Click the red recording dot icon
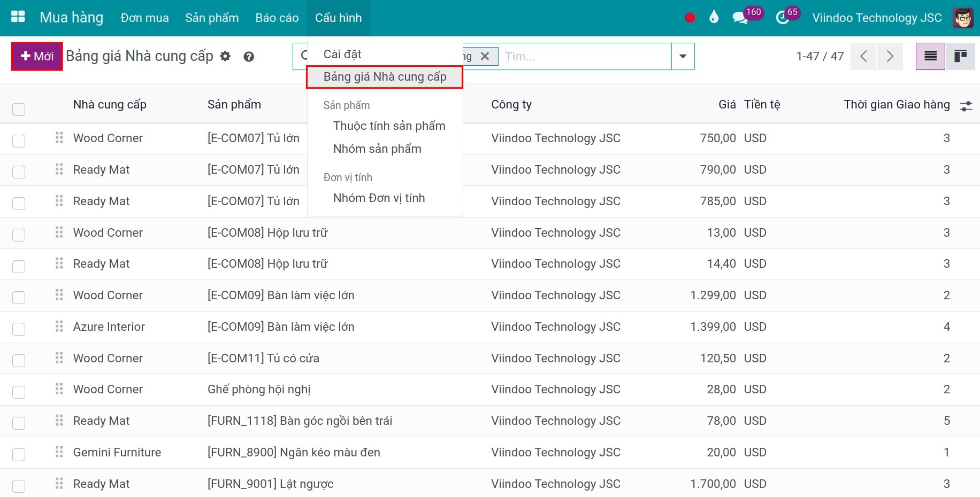The image size is (980, 497). click(x=690, y=18)
